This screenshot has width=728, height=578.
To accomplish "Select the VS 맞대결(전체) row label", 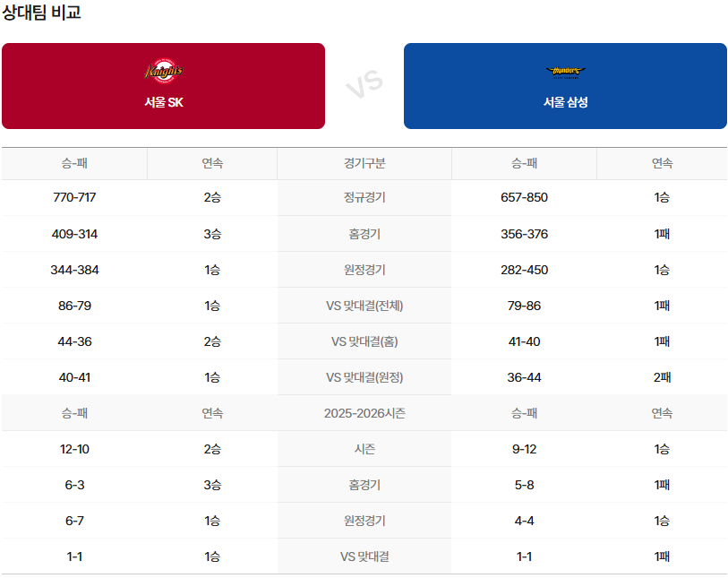I will [x=364, y=306].
